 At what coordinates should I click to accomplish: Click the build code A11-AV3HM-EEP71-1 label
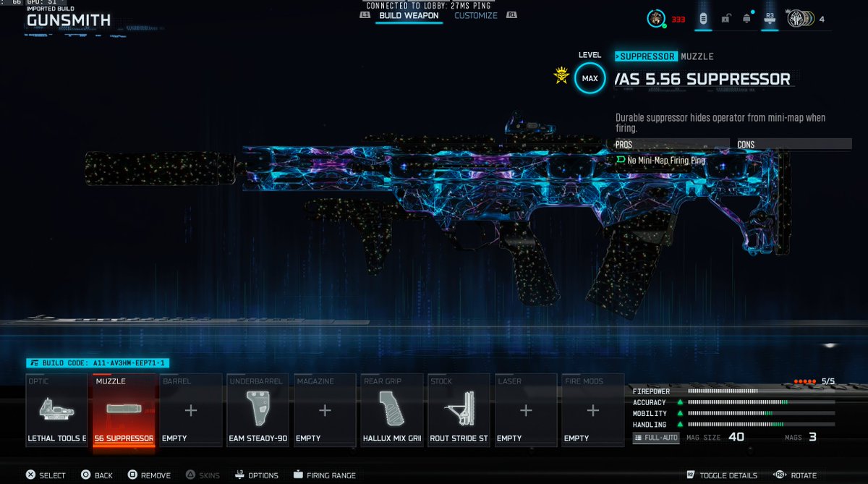pyautogui.click(x=98, y=363)
